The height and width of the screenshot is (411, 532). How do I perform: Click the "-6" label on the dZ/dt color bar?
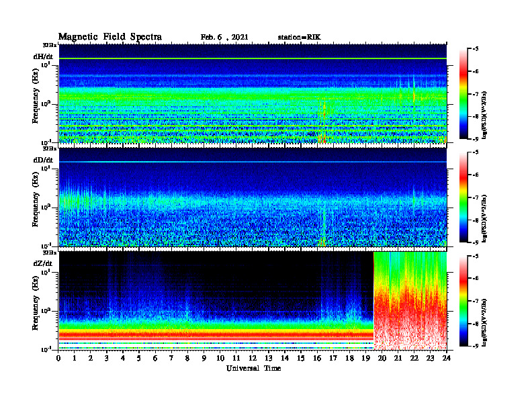coord(476,279)
